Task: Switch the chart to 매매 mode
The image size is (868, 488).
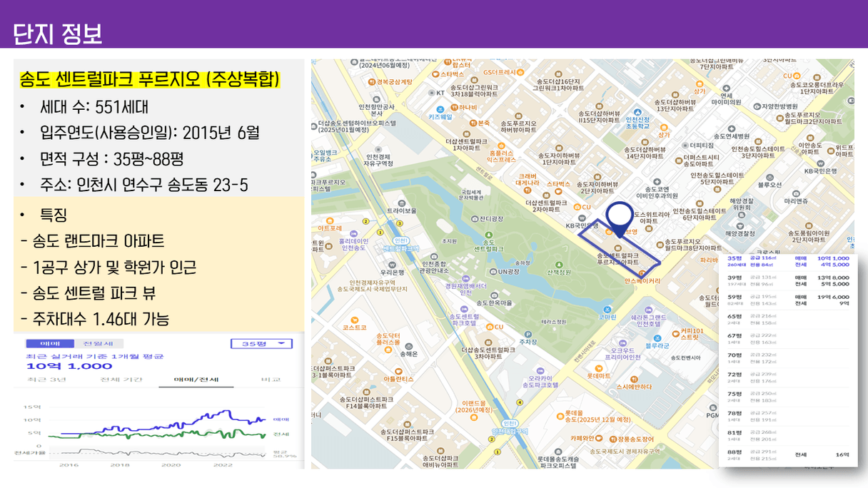Action: 49,344
